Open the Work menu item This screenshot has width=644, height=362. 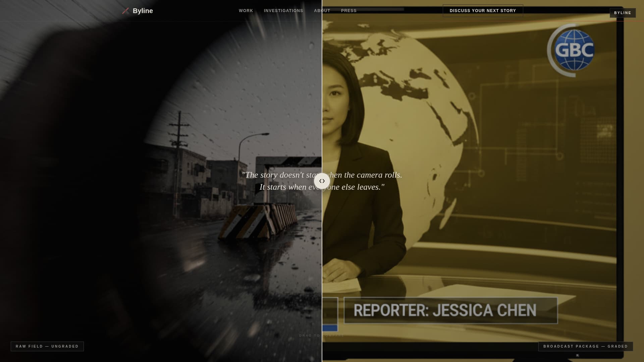(x=246, y=11)
